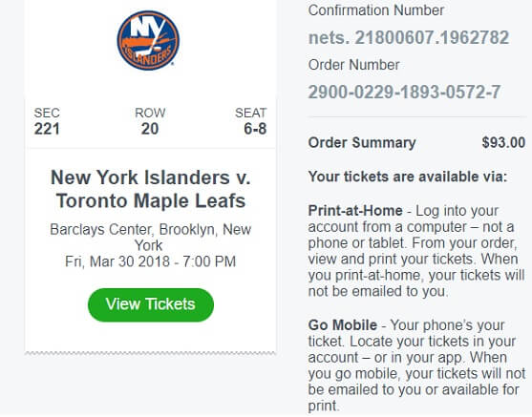Click the seat value 6-8
Image resolution: width=532 pixels, height=417 pixels.
point(255,129)
